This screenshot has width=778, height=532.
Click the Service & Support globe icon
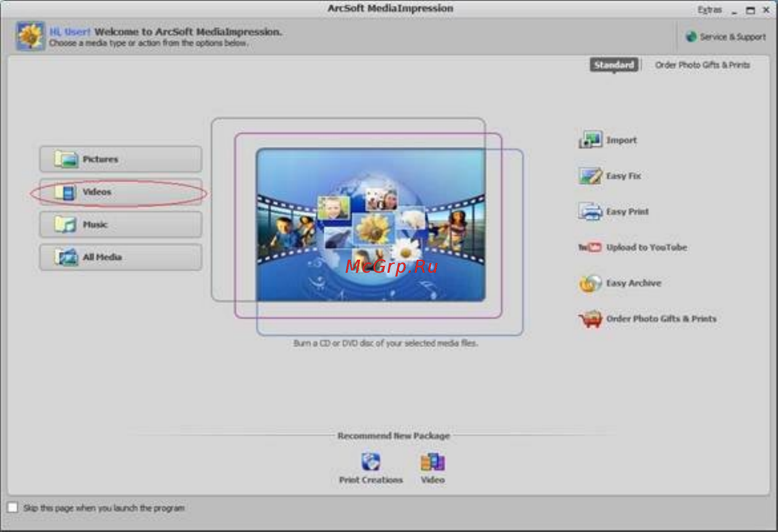(x=691, y=37)
